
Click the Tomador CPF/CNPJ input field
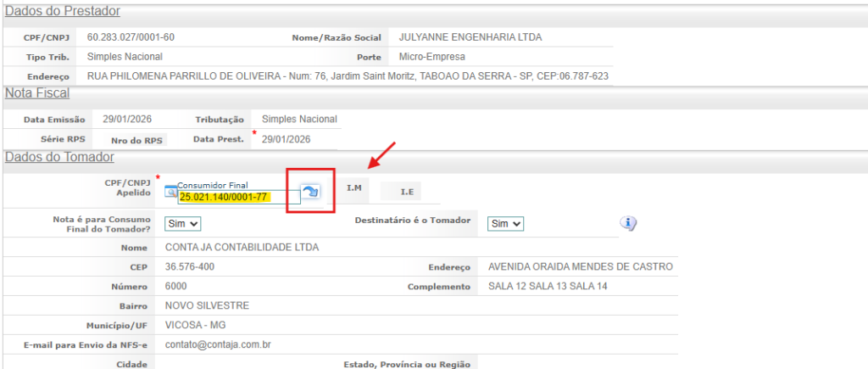click(x=238, y=197)
